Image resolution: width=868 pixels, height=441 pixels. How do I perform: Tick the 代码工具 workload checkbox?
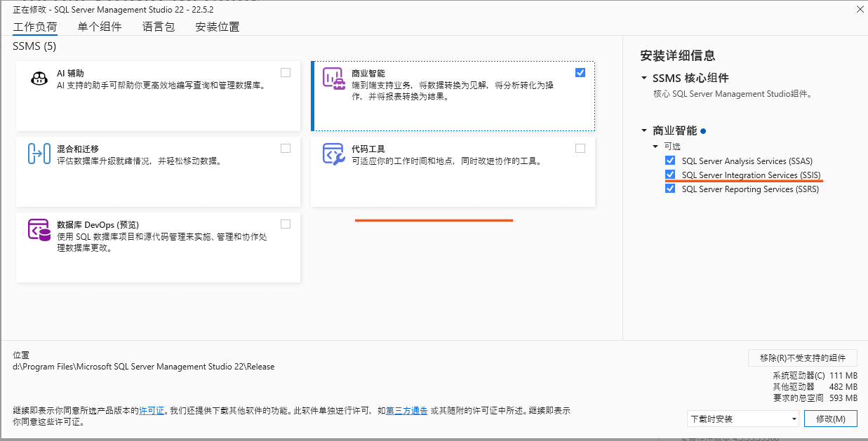pos(580,148)
